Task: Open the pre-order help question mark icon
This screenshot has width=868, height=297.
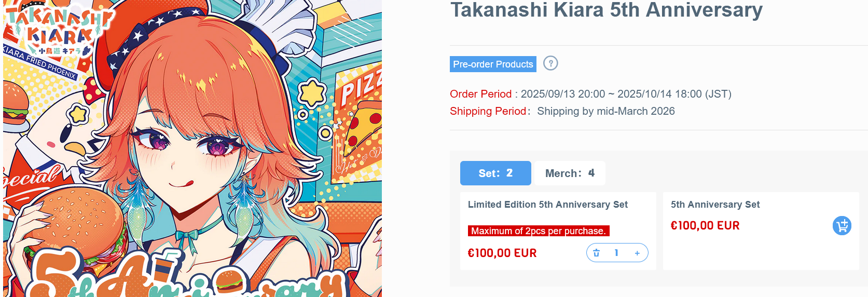Action: 550,63
